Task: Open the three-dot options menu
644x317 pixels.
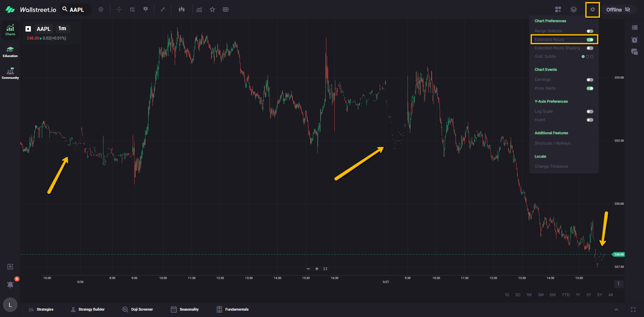Action: click(x=619, y=284)
